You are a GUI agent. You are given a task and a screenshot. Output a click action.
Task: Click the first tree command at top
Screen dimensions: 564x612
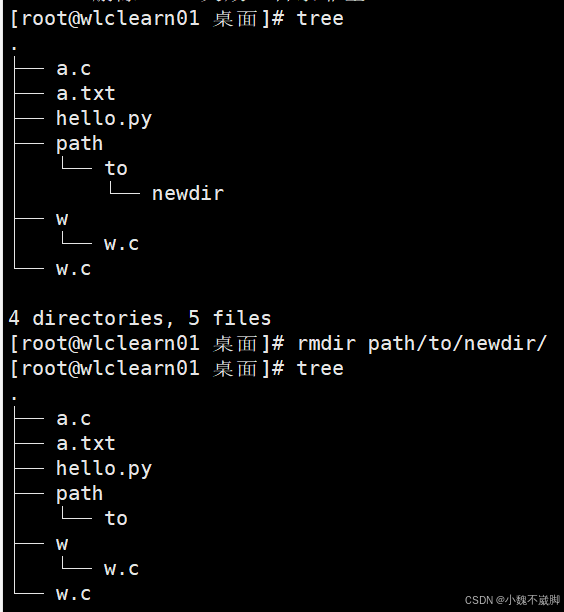click(x=320, y=18)
